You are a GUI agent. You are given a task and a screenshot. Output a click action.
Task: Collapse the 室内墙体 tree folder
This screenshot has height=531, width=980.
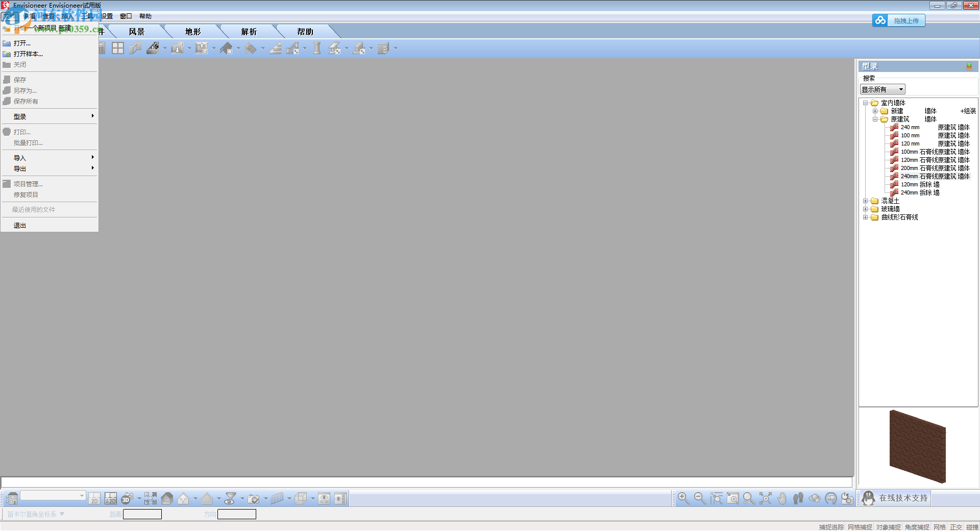coord(866,103)
